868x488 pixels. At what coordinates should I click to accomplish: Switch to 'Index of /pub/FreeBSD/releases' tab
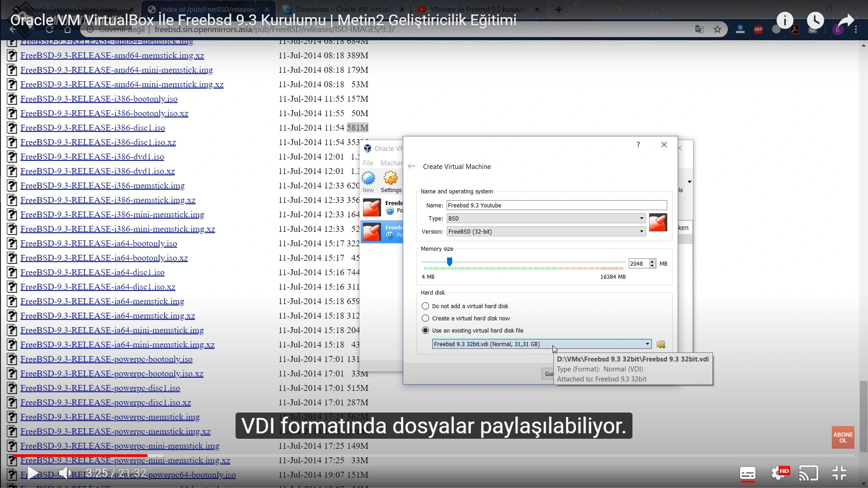[x=208, y=9]
